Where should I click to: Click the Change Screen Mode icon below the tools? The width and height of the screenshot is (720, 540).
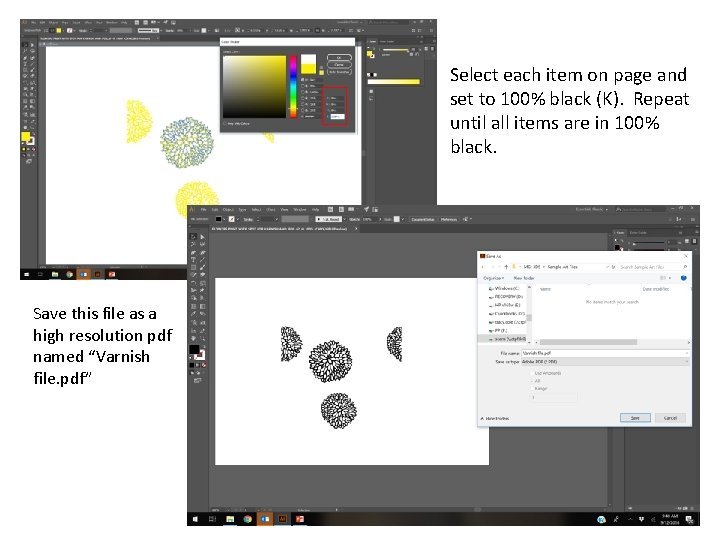point(197,381)
